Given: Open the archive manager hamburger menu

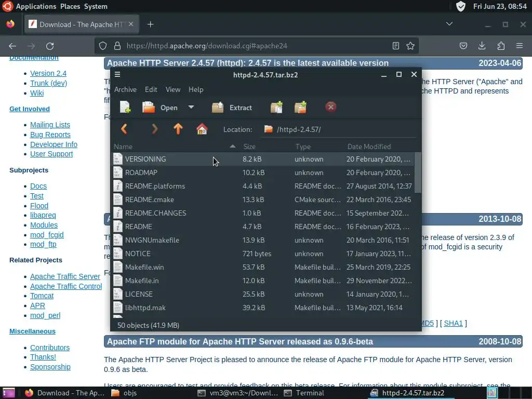Looking at the screenshot, I should click(117, 75).
